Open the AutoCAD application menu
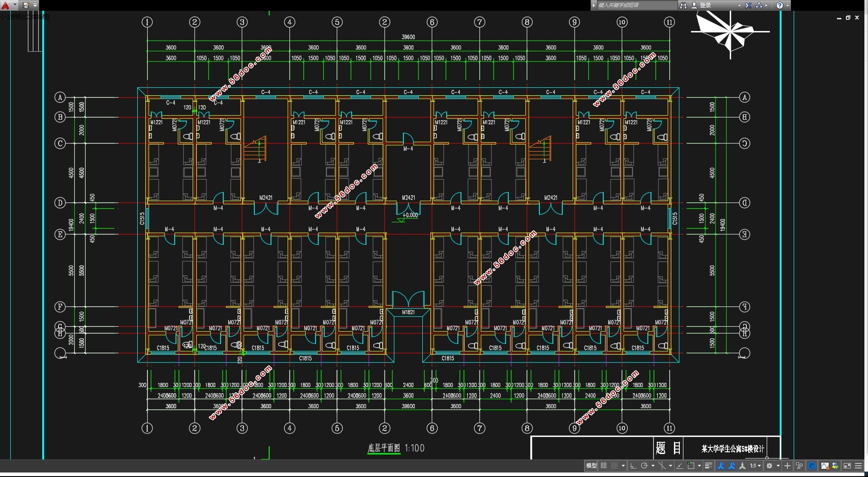The height and width of the screenshot is (477, 868). [6, 5]
